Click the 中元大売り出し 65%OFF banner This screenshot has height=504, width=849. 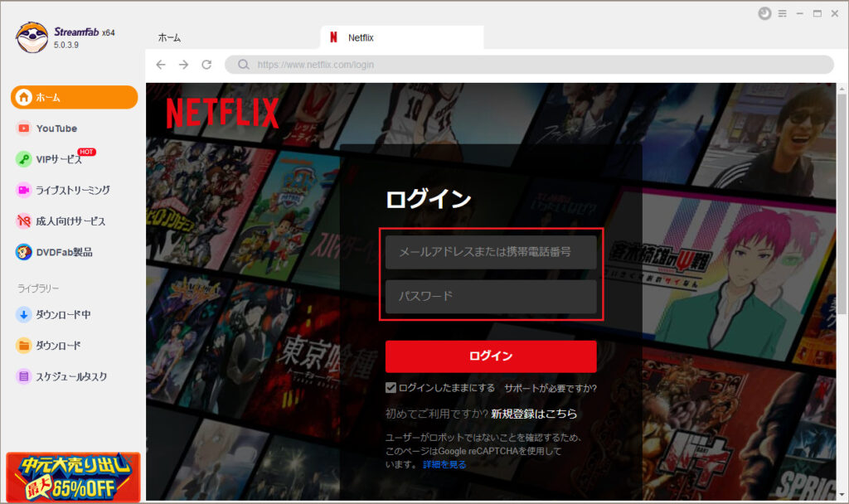click(x=73, y=477)
